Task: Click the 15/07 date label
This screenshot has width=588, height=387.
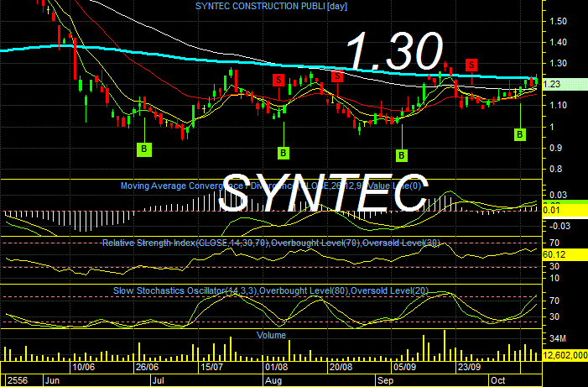Action: point(212,367)
